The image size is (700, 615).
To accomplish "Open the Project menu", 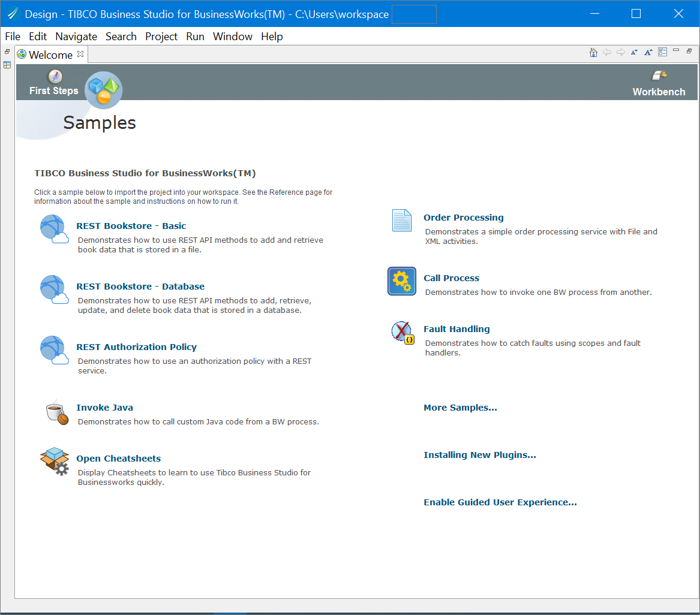I will pyautogui.click(x=161, y=37).
